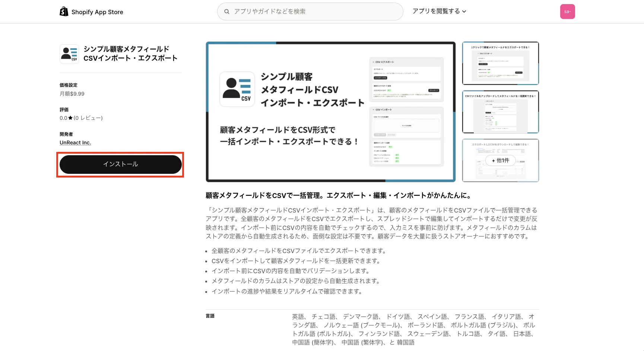The width and height of the screenshot is (644, 351).
Task: Open the (0 レビュー) reviews text
Action: coord(88,118)
